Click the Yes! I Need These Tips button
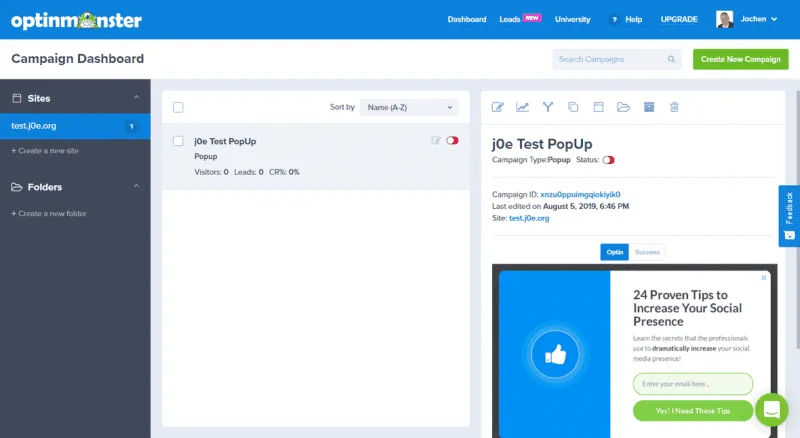The height and width of the screenshot is (438, 800). click(692, 410)
